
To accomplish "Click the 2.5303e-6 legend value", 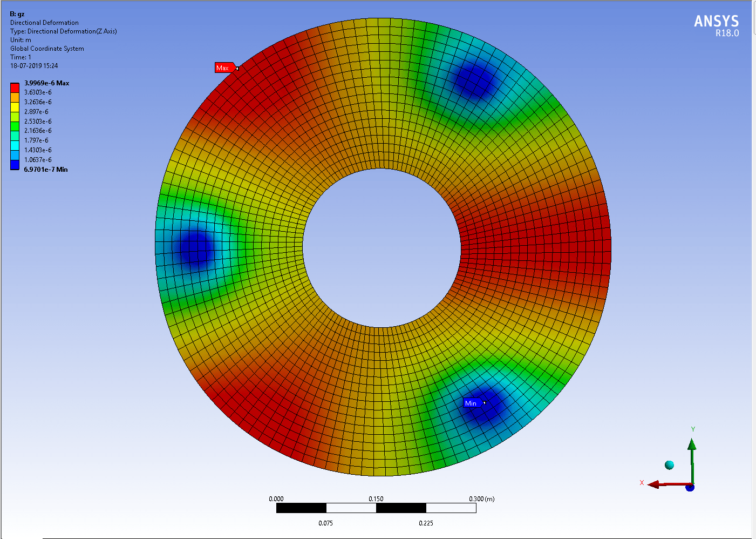I will (38, 122).
